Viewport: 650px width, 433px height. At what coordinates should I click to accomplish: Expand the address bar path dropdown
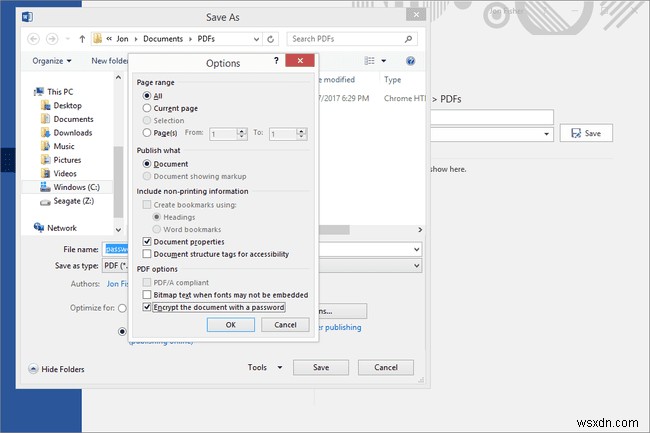(257, 39)
